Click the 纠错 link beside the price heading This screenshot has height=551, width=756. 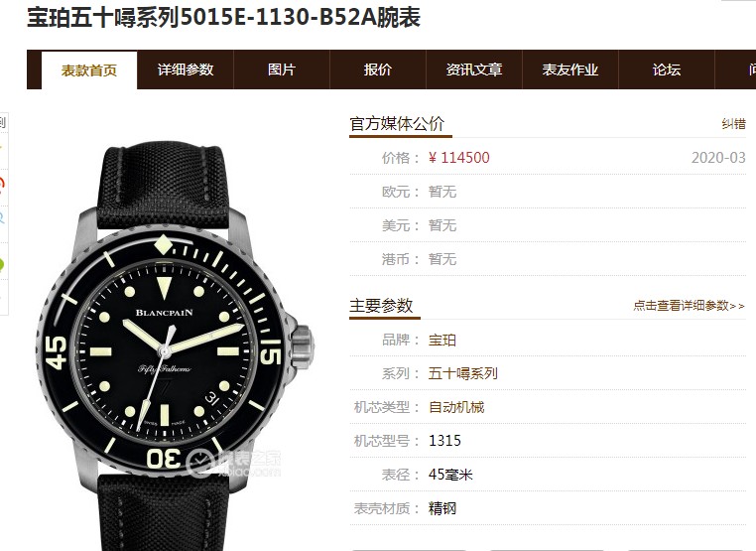[733, 124]
